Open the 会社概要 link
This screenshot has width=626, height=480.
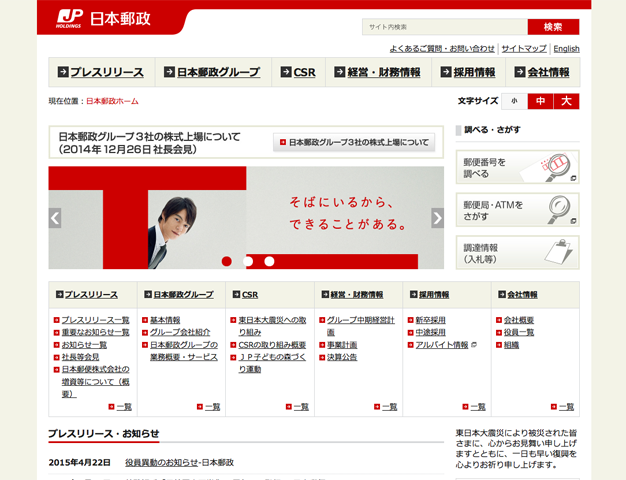tap(519, 320)
